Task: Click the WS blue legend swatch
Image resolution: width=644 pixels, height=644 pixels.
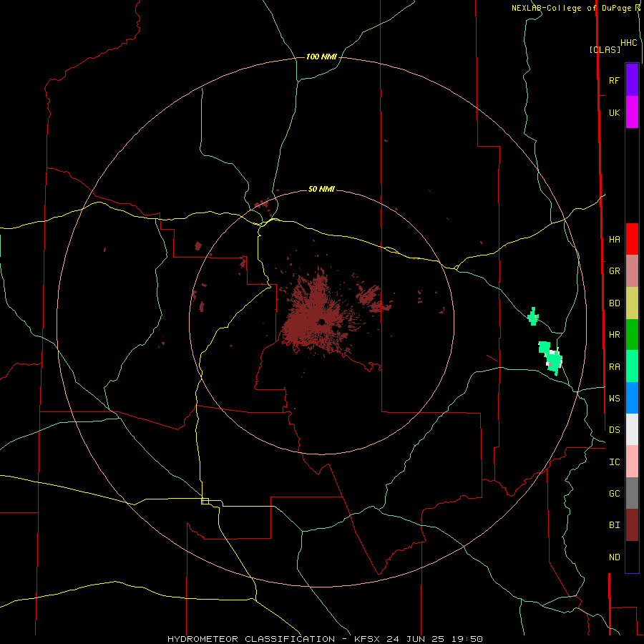Action: (632, 398)
